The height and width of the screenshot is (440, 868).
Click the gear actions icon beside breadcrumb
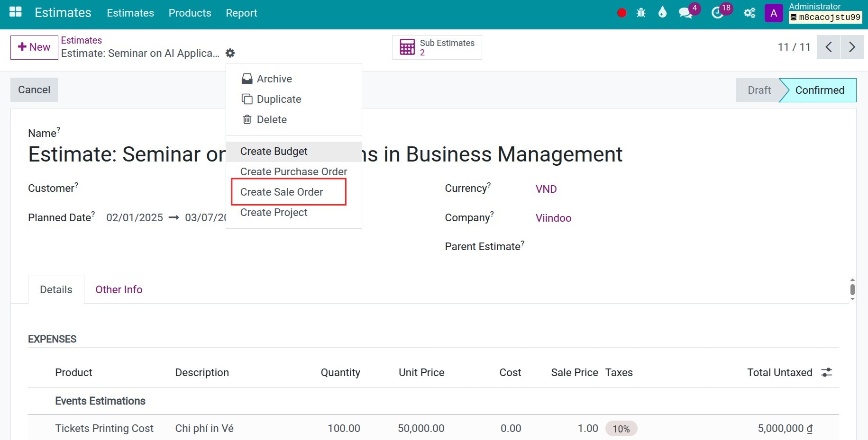pyautogui.click(x=230, y=53)
